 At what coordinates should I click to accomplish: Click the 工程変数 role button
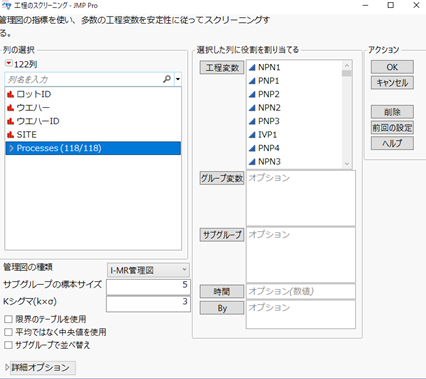click(x=222, y=68)
